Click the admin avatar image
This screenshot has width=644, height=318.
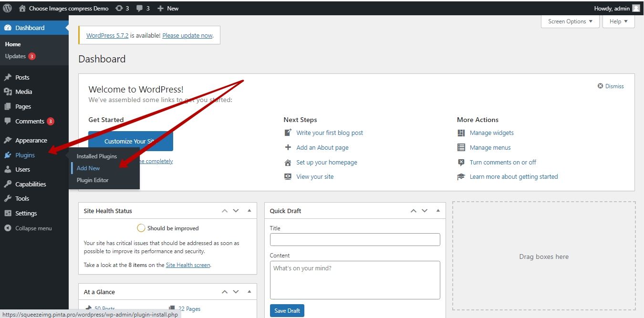click(636, 8)
